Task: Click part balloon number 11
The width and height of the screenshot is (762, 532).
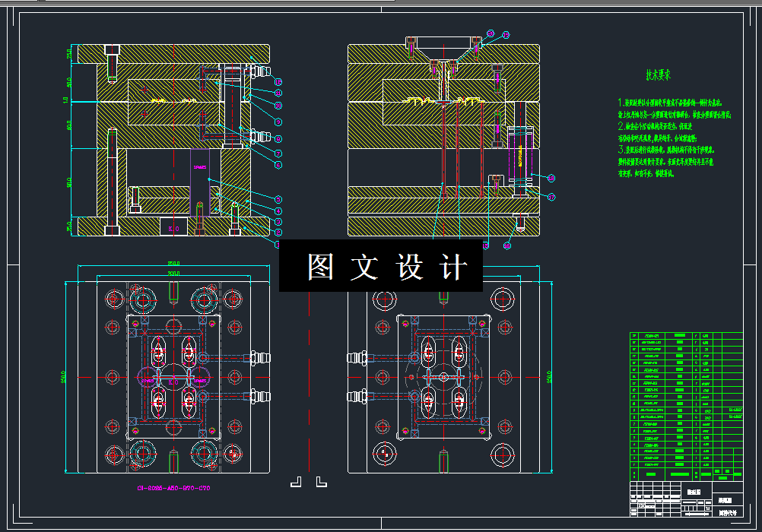Action: click(x=278, y=93)
